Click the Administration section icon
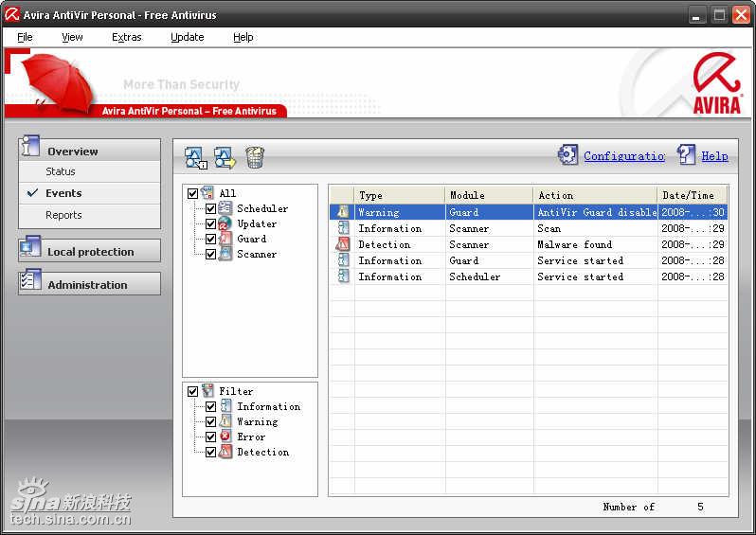The image size is (756, 535). click(30, 283)
